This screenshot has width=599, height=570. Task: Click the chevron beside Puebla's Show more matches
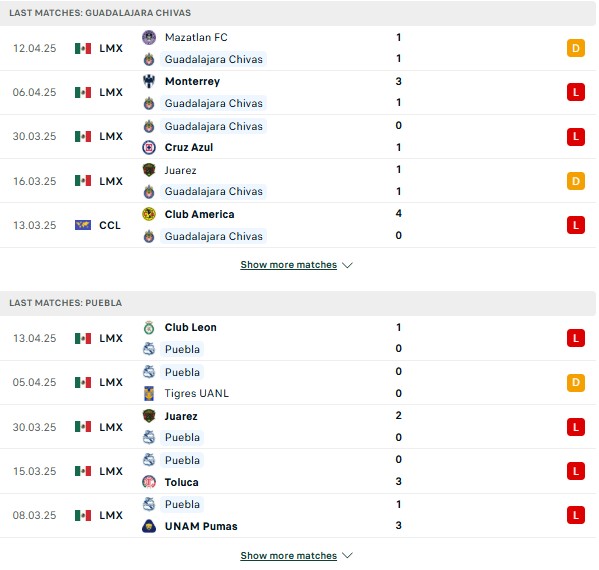pos(347,555)
